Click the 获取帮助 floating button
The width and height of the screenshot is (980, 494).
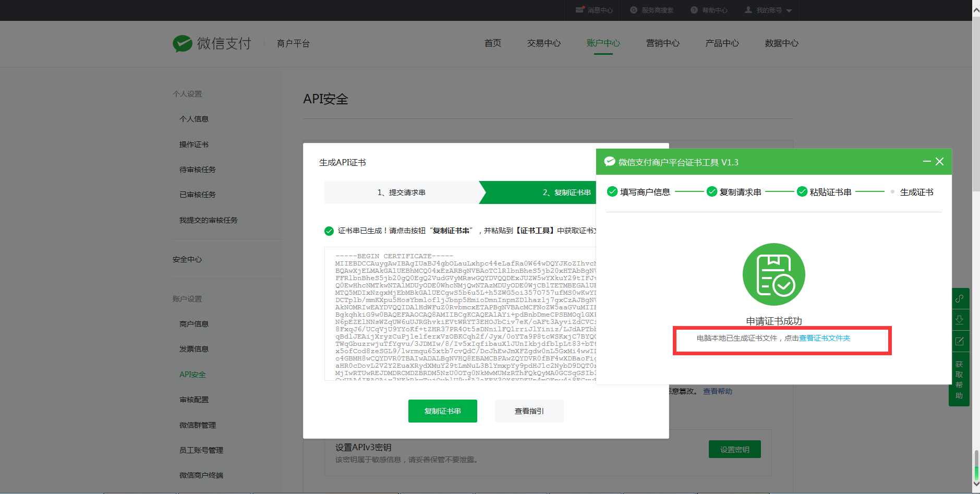coord(959,379)
